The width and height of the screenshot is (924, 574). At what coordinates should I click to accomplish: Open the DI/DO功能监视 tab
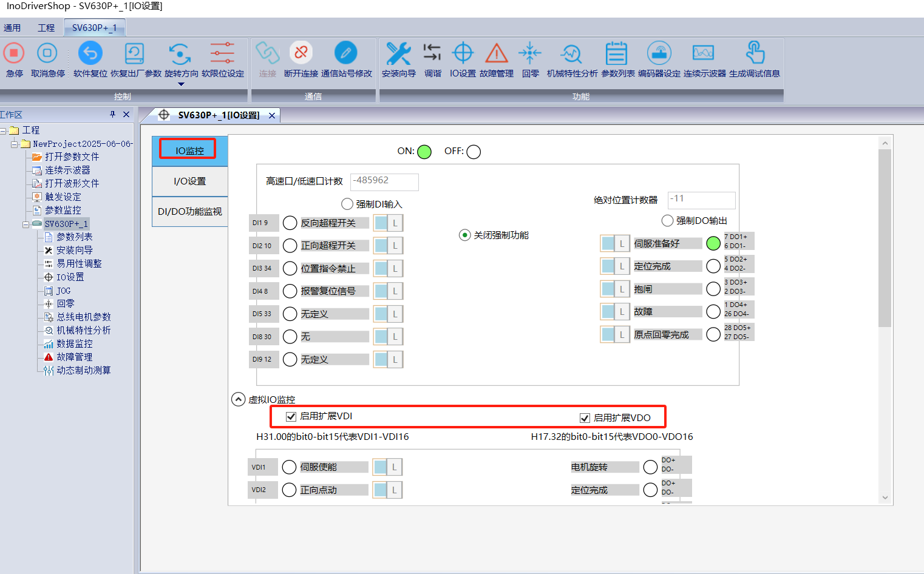point(189,212)
